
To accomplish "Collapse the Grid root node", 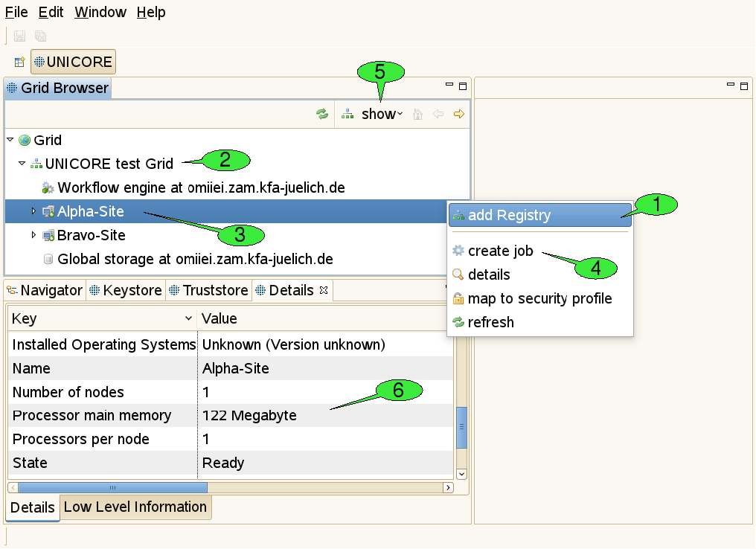I will coord(10,140).
